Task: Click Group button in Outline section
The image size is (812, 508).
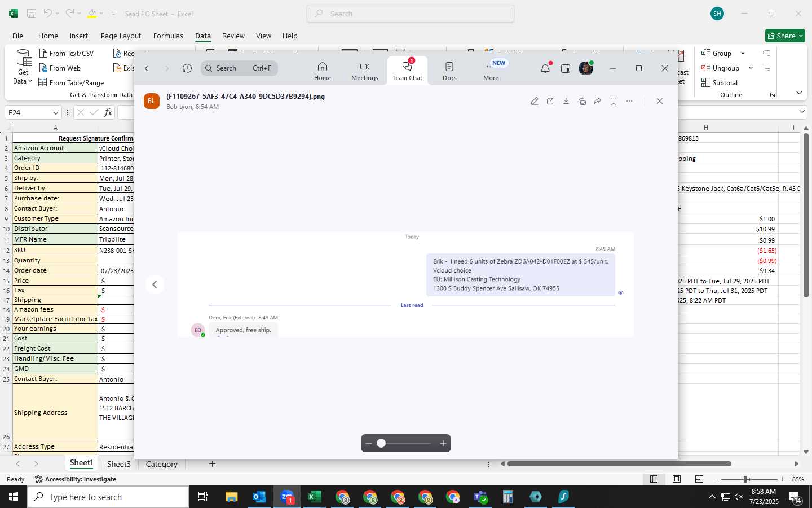Action: (x=717, y=53)
